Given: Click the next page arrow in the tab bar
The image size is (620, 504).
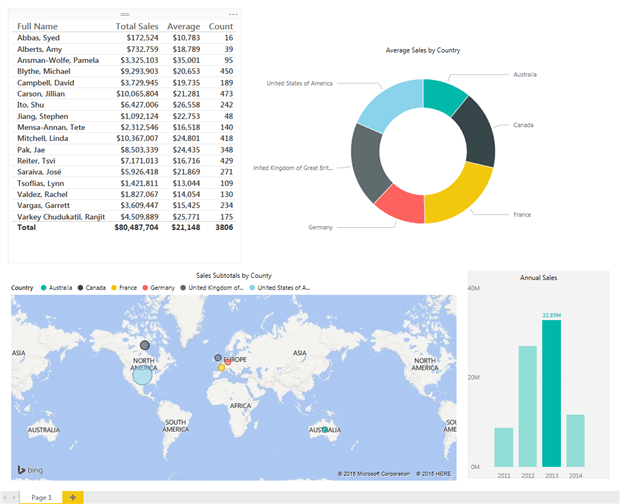Looking at the screenshot, I should coord(14,497).
